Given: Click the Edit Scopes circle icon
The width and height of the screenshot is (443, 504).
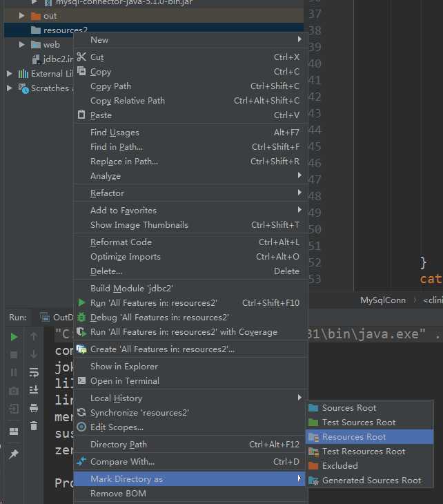Looking at the screenshot, I should 81,427.
